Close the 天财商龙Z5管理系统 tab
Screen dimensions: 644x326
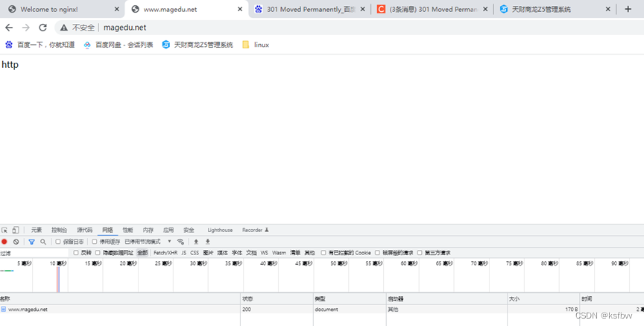point(608,9)
